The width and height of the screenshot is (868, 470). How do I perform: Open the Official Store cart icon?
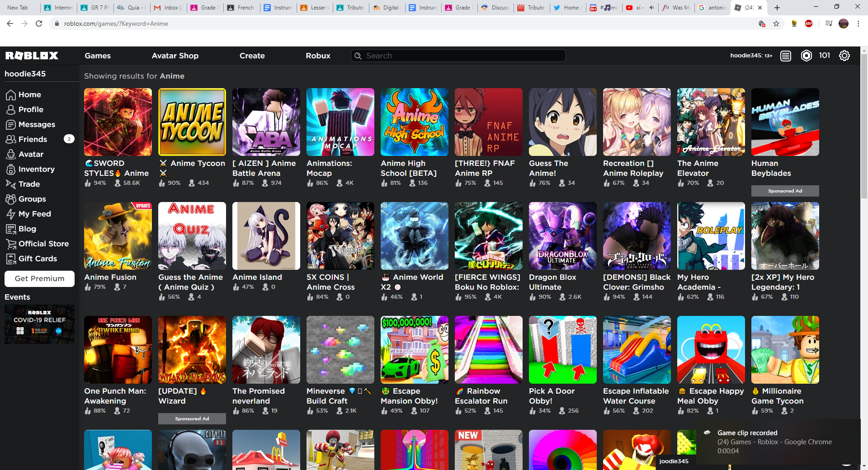(x=11, y=244)
